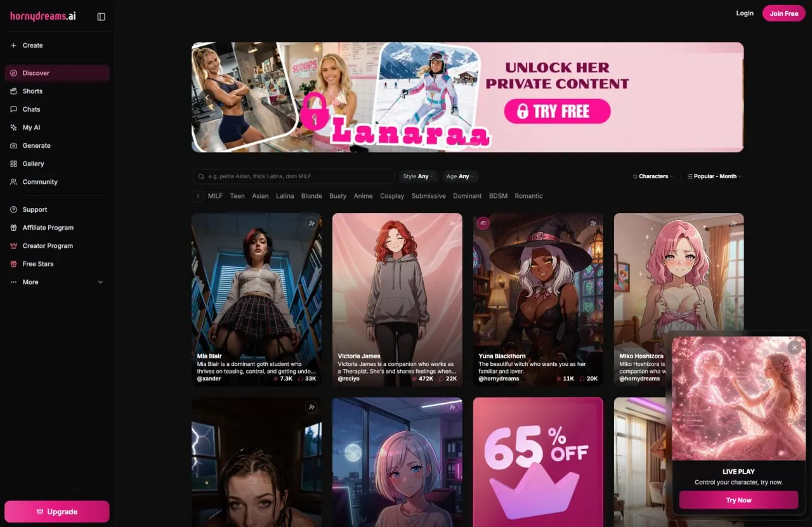Image resolution: width=812 pixels, height=527 pixels.
Task: Click Try Now in Live Play popup
Action: [x=738, y=500]
